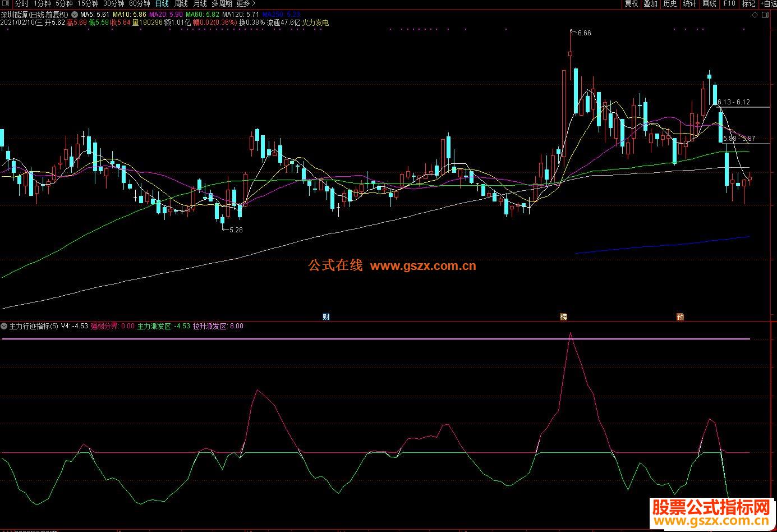The image size is (777, 532).
Task: Click the 5.88 - 5.87 gap label
Action: coord(739,139)
